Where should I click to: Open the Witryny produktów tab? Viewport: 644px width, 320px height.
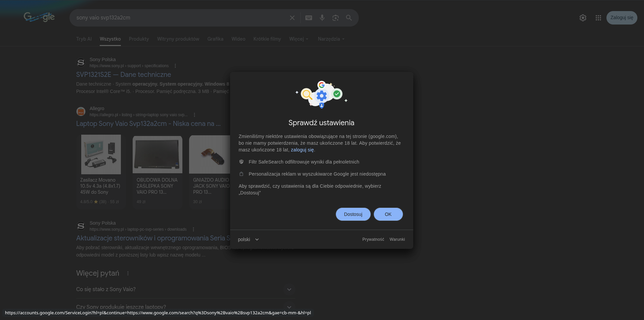tap(178, 39)
